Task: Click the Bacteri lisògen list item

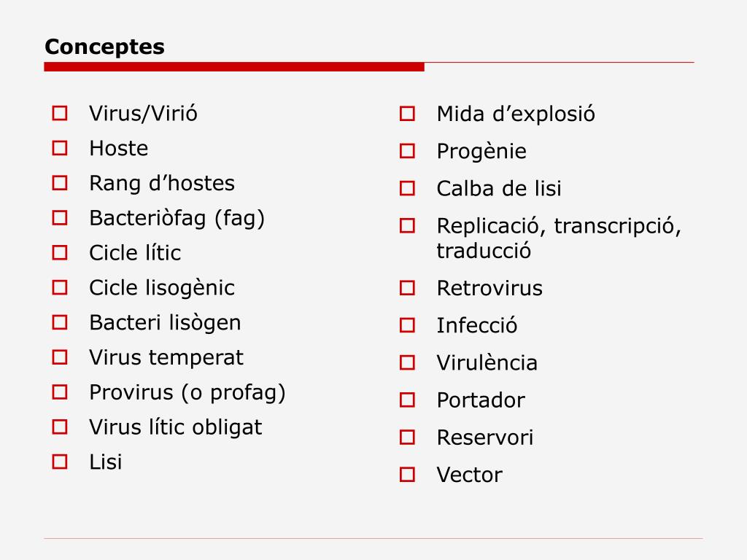Action: tap(165, 323)
